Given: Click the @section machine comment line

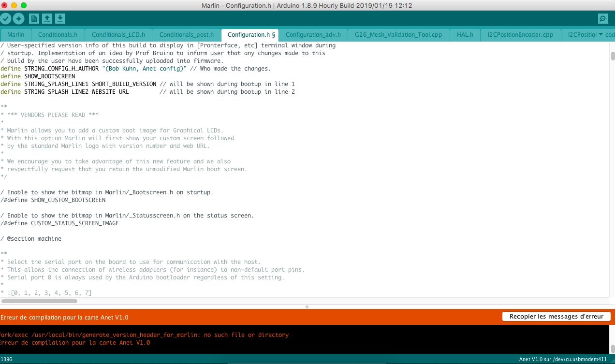Looking at the screenshot, I should tap(31, 239).
